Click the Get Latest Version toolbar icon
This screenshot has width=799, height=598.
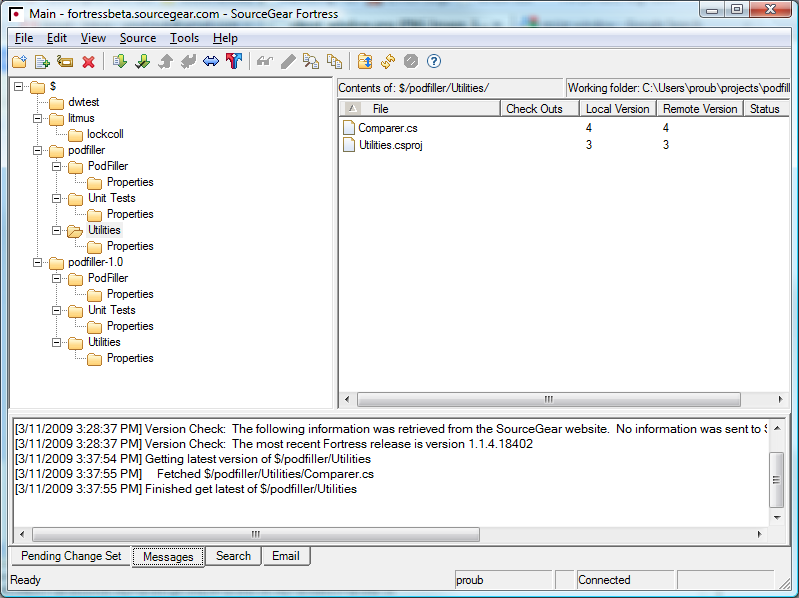120,62
